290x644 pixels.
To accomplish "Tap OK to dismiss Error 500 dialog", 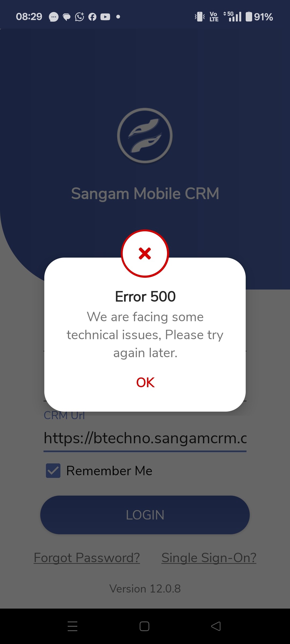I will 145,382.
